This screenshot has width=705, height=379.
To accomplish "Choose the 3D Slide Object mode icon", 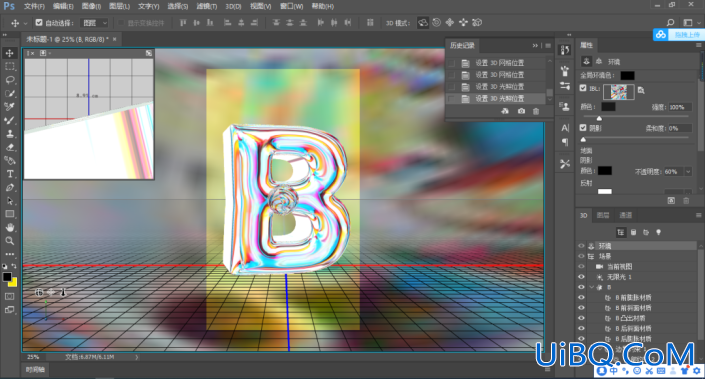I will pos(464,22).
